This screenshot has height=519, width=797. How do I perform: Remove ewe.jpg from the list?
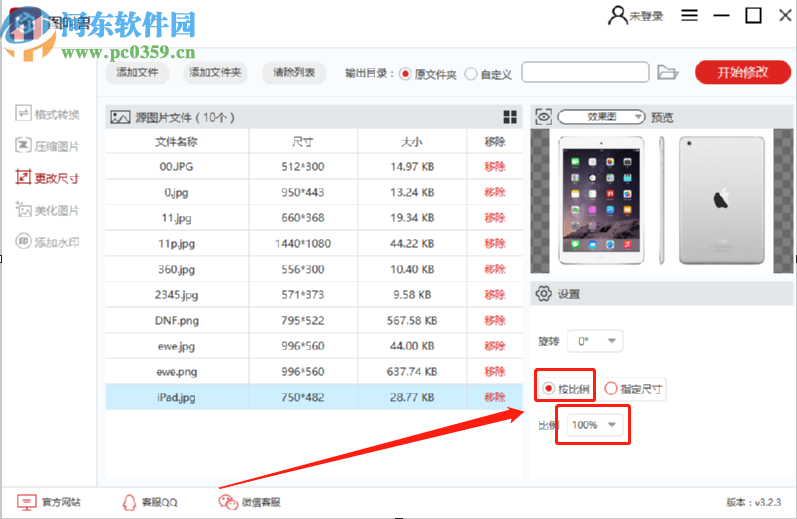click(x=495, y=346)
